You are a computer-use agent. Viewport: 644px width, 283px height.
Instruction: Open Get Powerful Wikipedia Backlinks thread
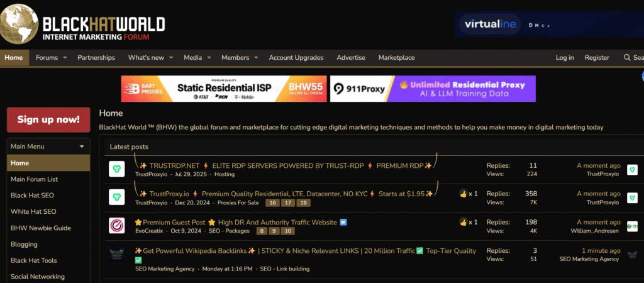coord(306,250)
